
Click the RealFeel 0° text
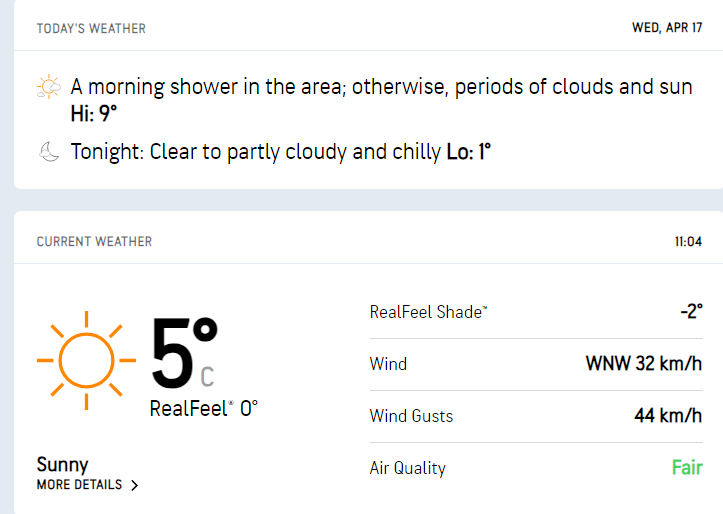pyautogui.click(x=203, y=408)
